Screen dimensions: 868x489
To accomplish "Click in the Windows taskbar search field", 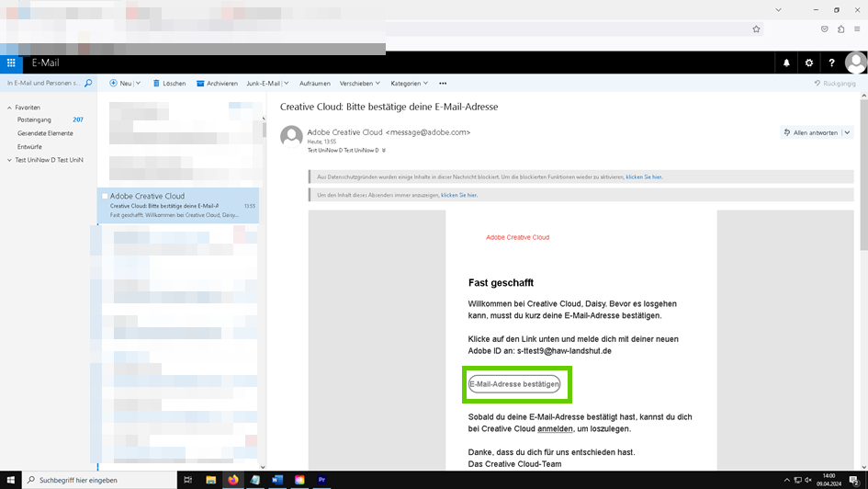I will (101, 480).
